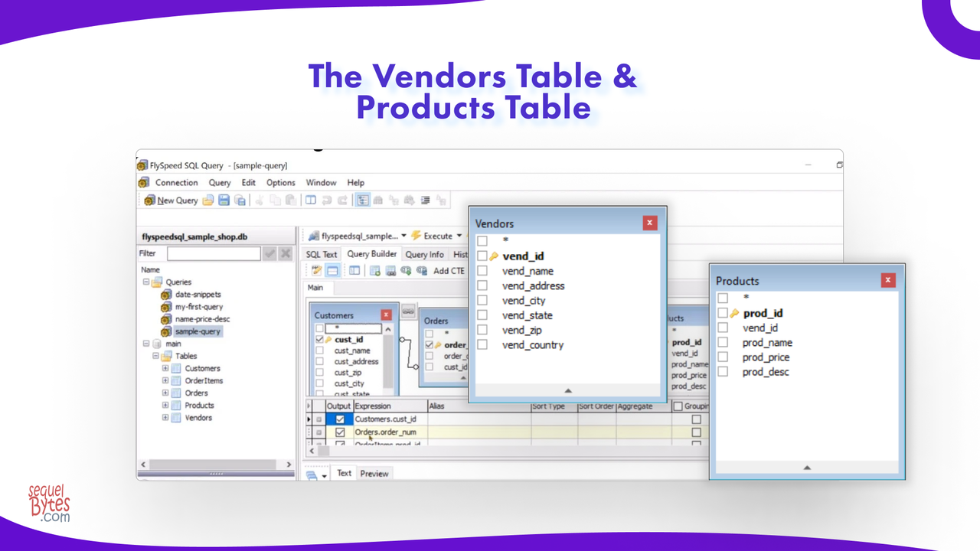
Task: Open a query with the folder icon
Action: pyautogui.click(x=208, y=201)
